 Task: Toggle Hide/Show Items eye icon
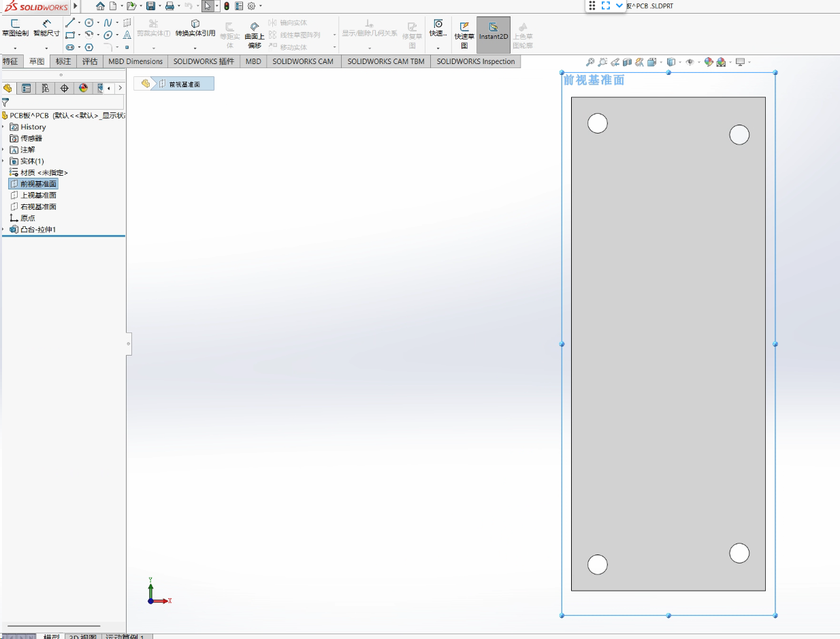click(690, 62)
